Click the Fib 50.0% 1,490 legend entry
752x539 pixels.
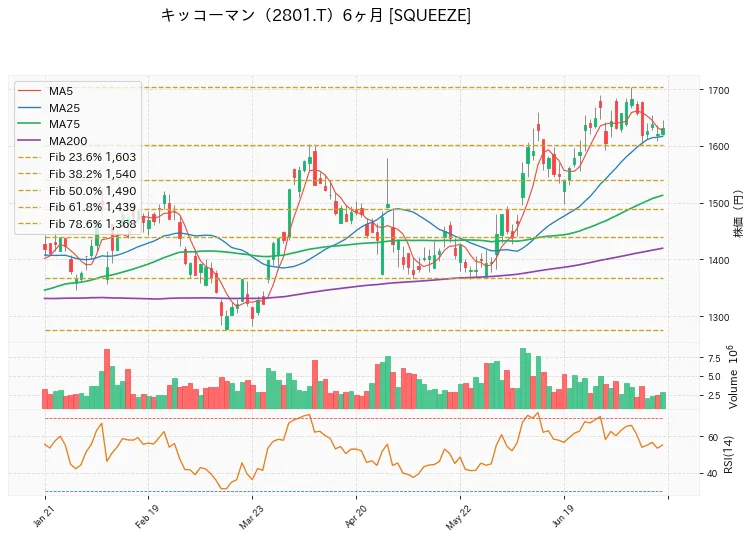pos(77,191)
